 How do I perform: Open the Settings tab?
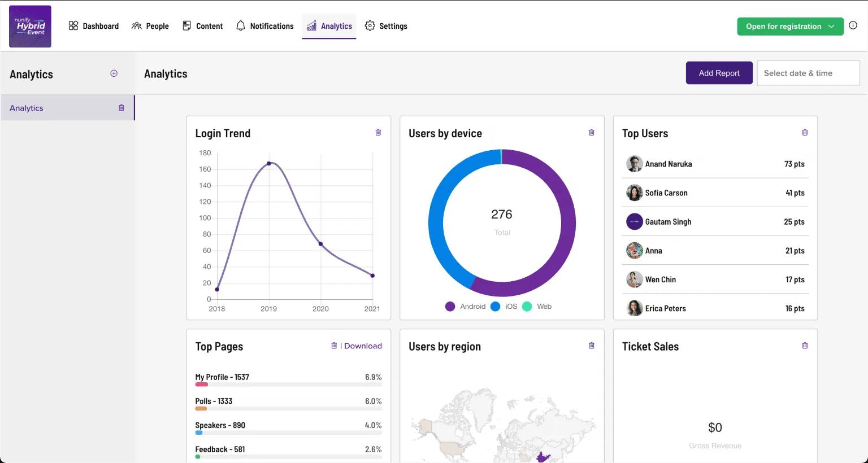click(x=387, y=26)
